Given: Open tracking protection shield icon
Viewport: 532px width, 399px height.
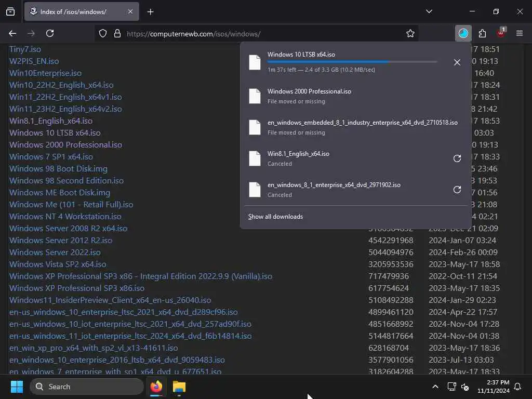Looking at the screenshot, I should [x=103, y=34].
